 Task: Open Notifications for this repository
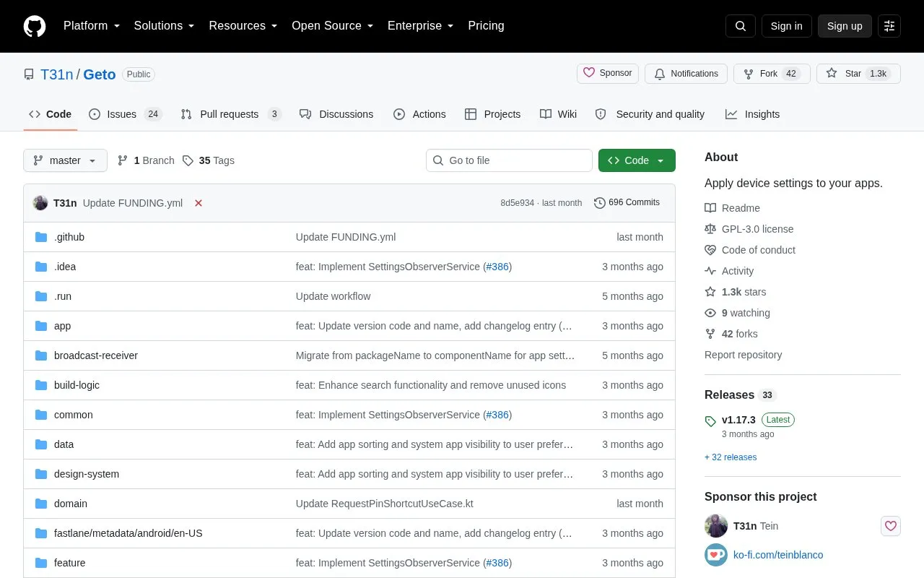[686, 74]
